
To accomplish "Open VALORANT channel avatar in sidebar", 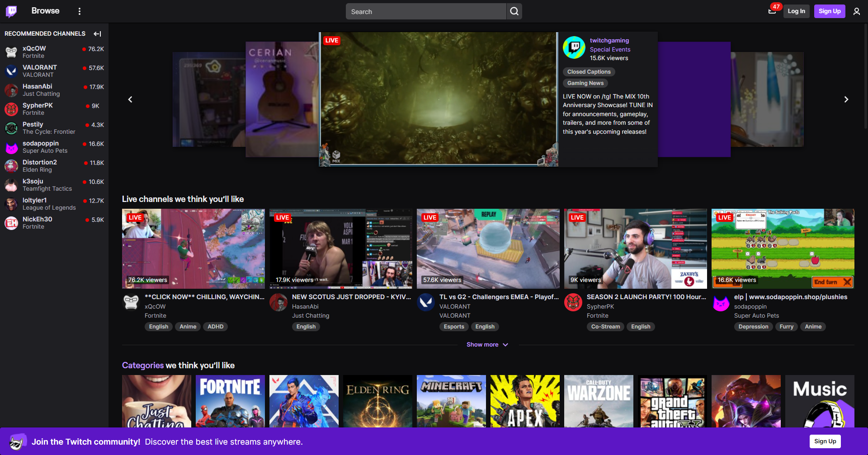I will click(x=11, y=71).
